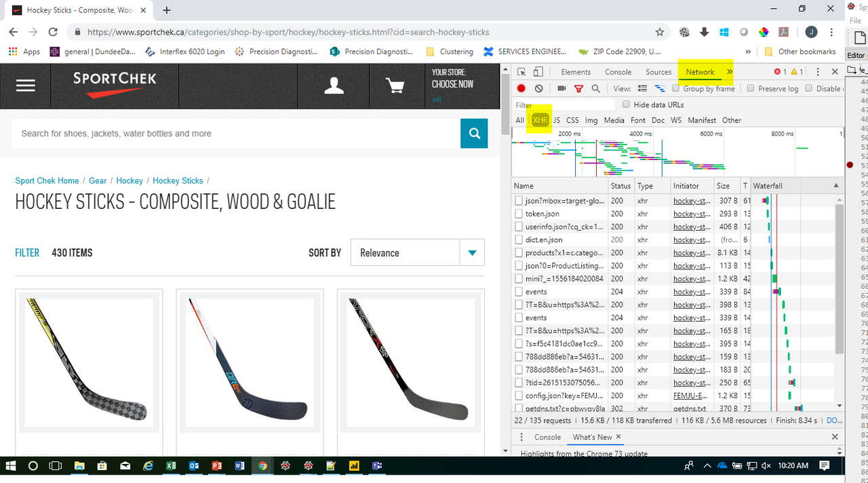
Task: Open the Interflex 6020 Login bookmark
Action: [184, 52]
